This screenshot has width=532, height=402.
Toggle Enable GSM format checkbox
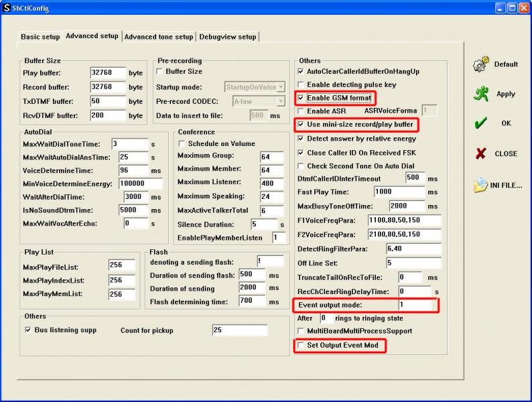tap(300, 98)
